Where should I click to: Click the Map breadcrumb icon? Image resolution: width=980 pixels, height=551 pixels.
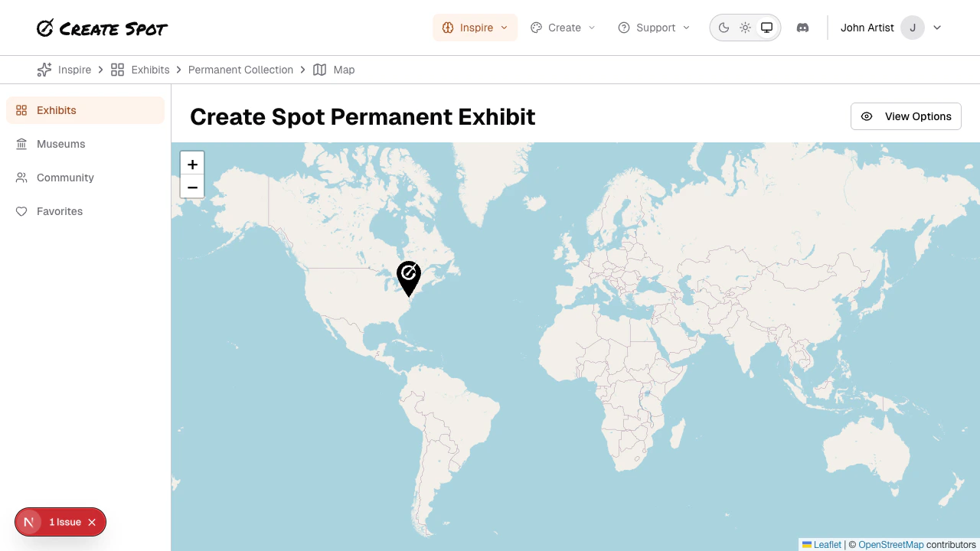tap(319, 70)
